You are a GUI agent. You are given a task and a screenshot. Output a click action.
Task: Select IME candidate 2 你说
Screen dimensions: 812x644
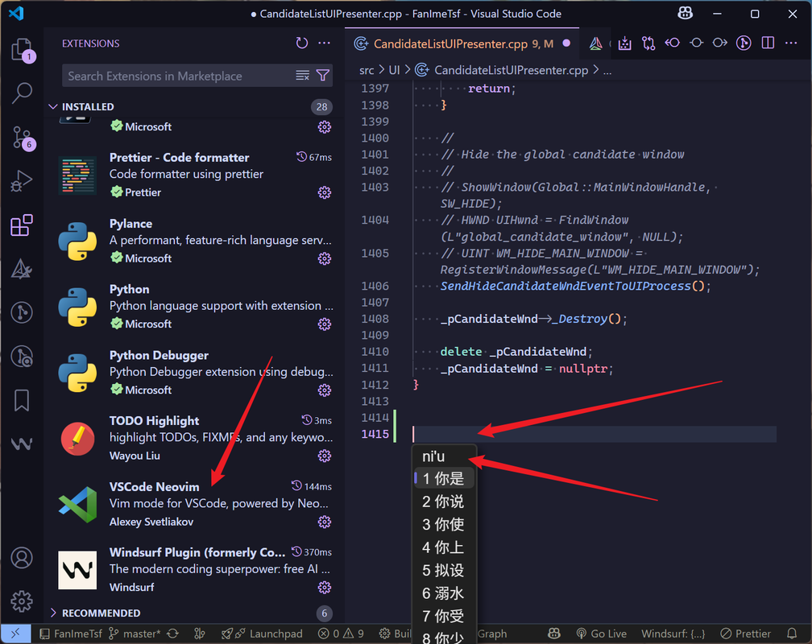point(444,502)
